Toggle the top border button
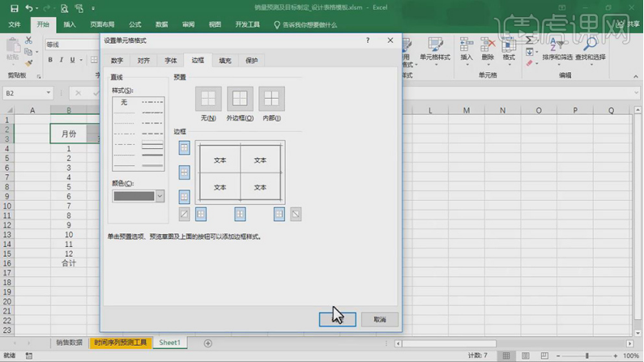Viewport: 644px width, 362px height. coord(185,147)
